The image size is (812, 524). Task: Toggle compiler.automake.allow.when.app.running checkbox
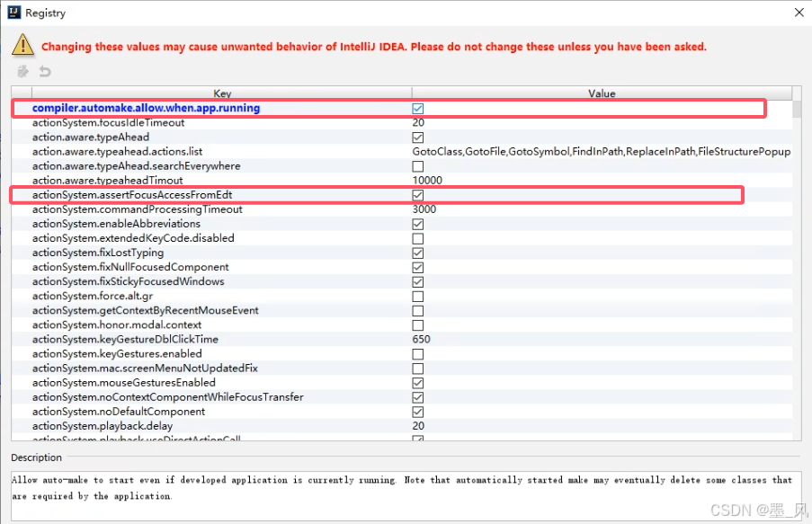[x=418, y=108]
